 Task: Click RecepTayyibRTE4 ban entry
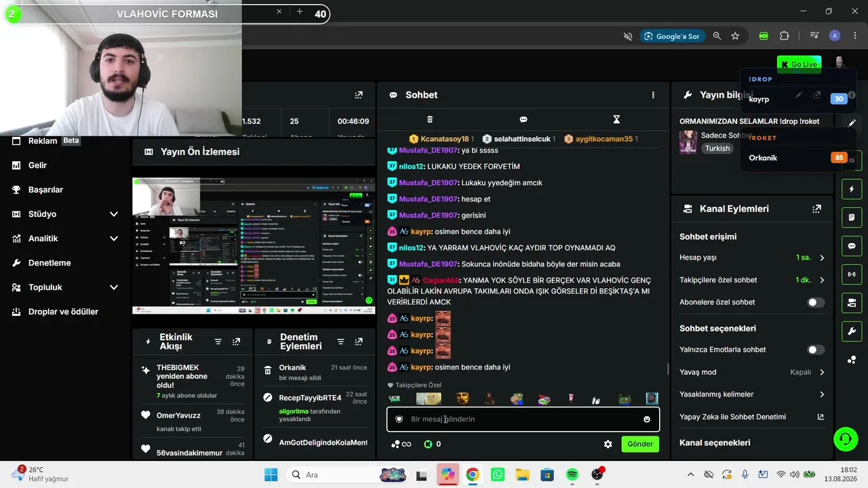(x=315, y=407)
